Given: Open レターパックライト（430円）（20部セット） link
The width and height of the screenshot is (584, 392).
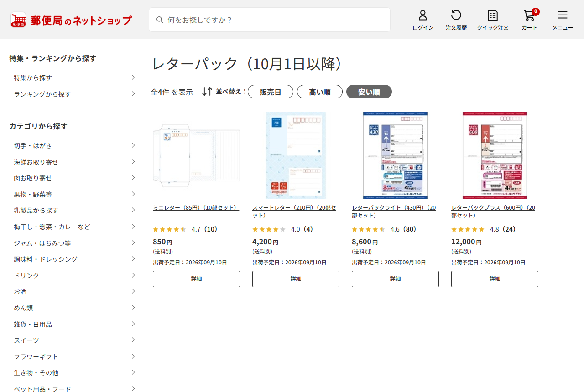Looking at the screenshot, I should pyautogui.click(x=394, y=211).
